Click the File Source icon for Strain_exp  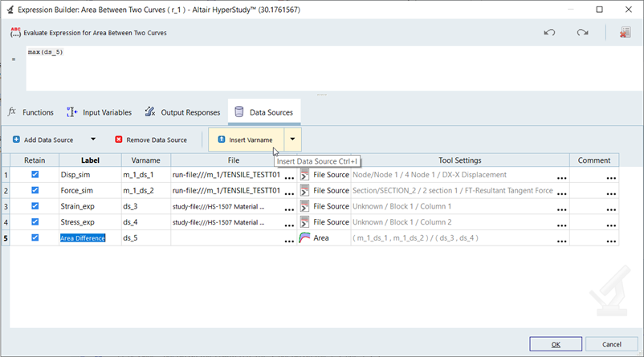[x=305, y=206]
